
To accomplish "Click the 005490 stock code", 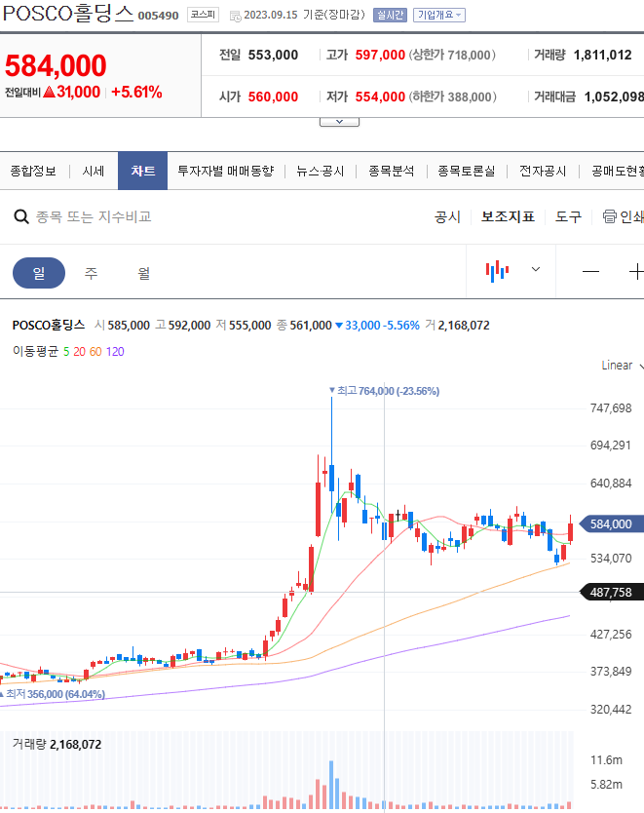I will [158, 16].
